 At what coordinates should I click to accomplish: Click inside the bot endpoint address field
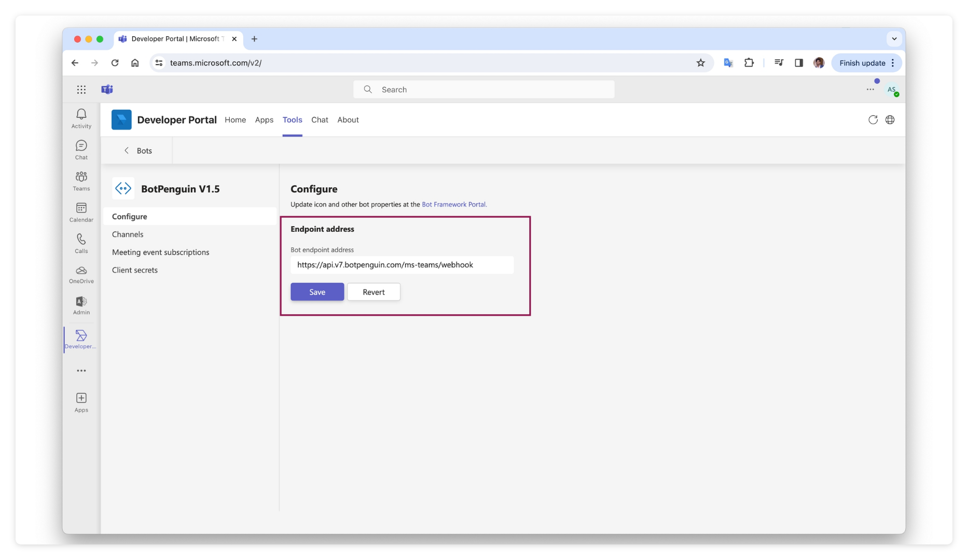402,265
